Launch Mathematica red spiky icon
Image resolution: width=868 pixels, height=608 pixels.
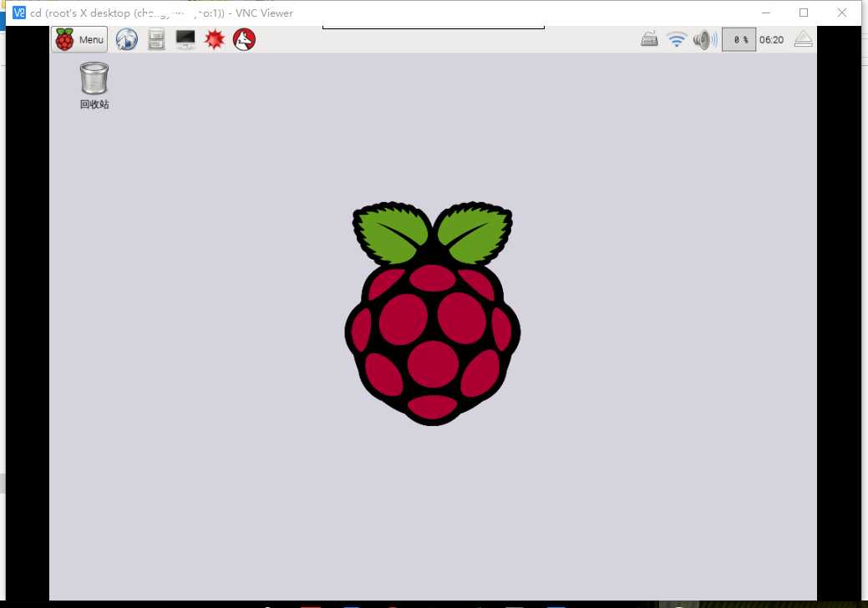(215, 39)
